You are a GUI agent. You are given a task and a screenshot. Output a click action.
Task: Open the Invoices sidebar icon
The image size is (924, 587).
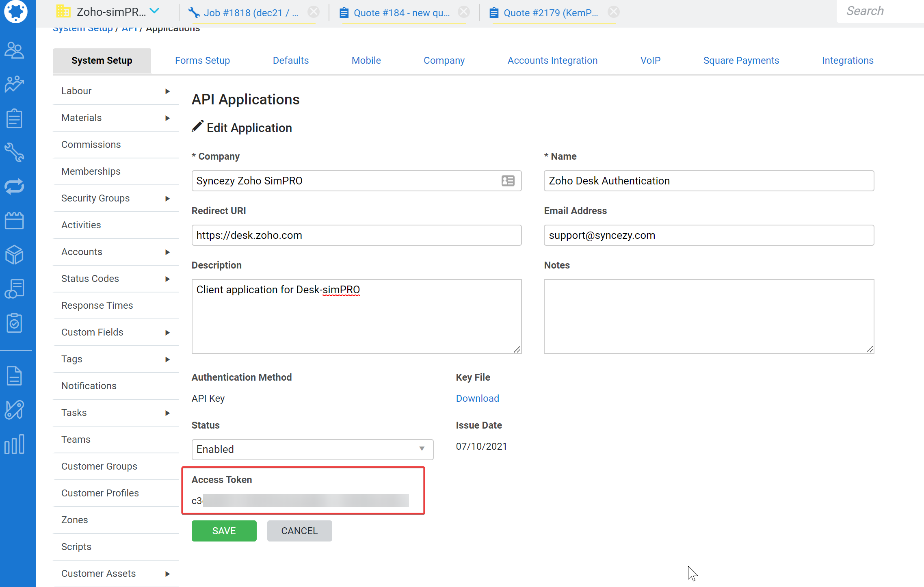(x=15, y=289)
